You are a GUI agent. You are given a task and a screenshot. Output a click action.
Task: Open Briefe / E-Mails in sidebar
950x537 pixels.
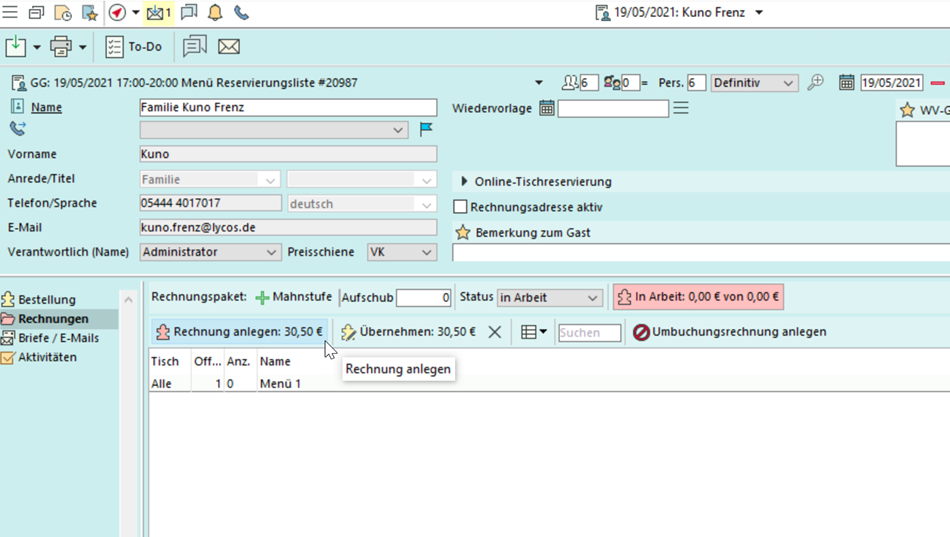coord(58,338)
